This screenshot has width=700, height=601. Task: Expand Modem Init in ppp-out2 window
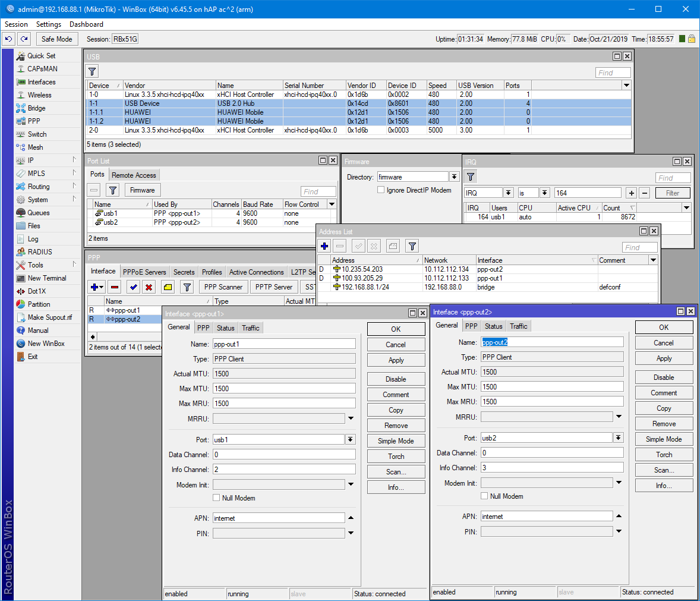[619, 482]
